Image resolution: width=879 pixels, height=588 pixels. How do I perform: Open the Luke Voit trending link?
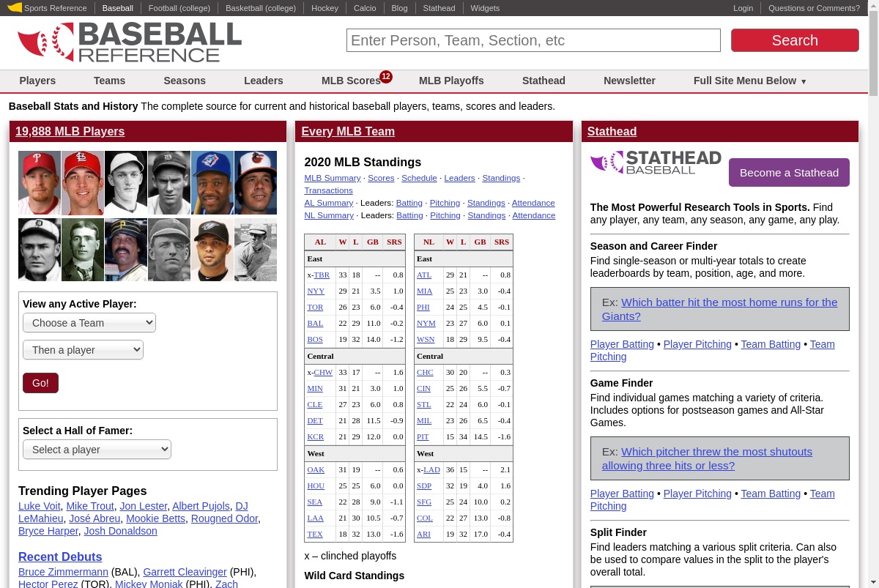pyautogui.click(x=40, y=506)
